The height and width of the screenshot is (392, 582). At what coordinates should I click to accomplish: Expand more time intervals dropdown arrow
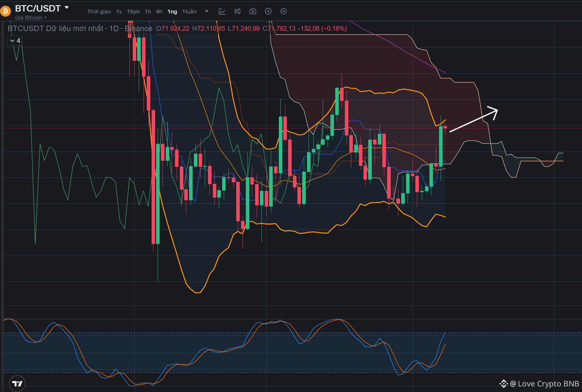pyautogui.click(x=207, y=12)
